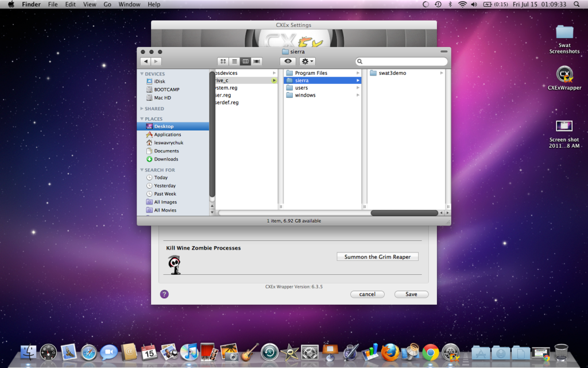Click the Finder search field
The image size is (588, 368).
click(x=401, y=61)
